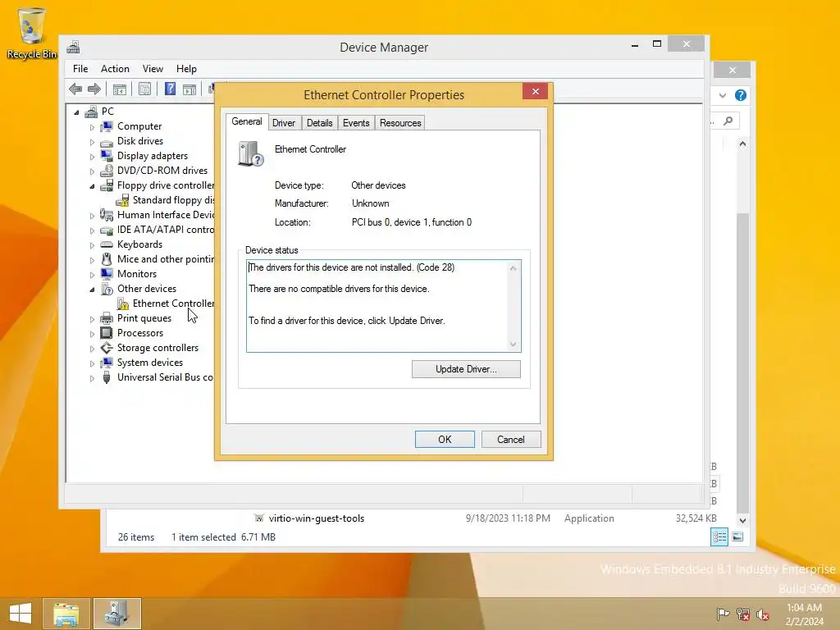Confirm the dialog with OK
840x630 pixels.
click(x=445, y=440)
